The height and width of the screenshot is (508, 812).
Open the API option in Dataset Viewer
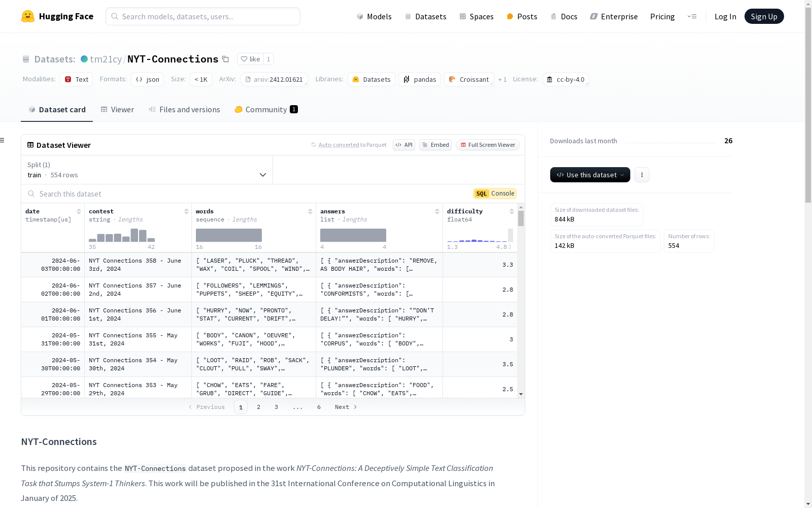[404, 145]
